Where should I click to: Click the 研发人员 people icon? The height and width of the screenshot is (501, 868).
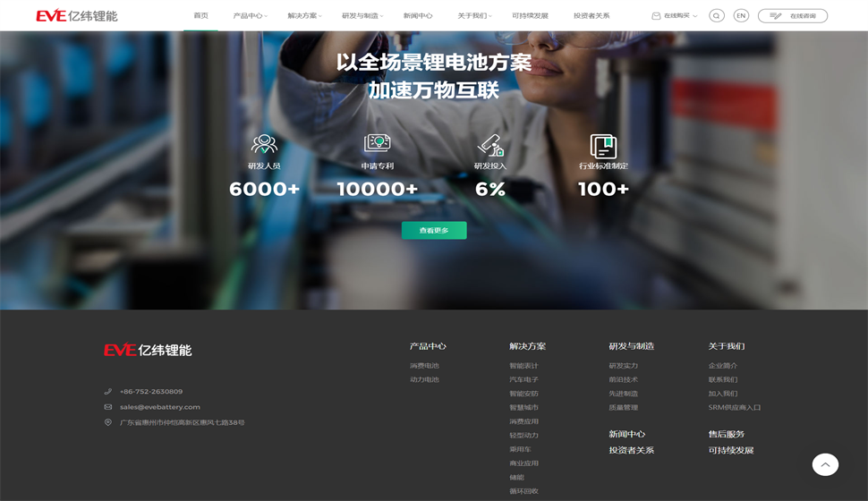pyautogui.click(x=264, y=143)
